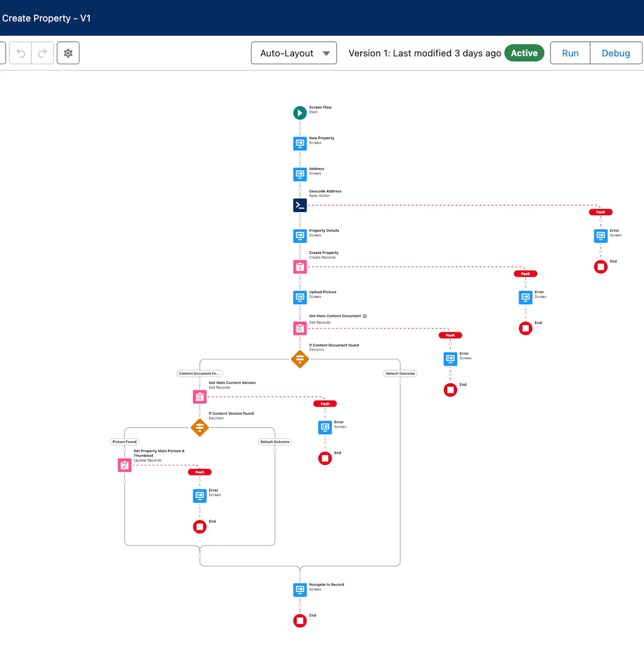Select the Fault label on Create Property path
This screenshot has height=663, width=644.
tap(526, 274)
